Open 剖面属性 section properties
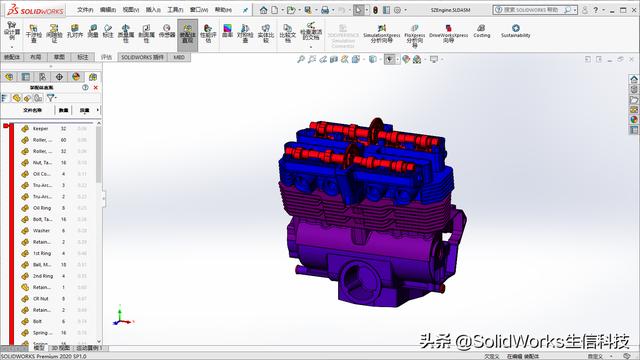The width and height of the screenshot is (640, 360). [x=146, y=33]
